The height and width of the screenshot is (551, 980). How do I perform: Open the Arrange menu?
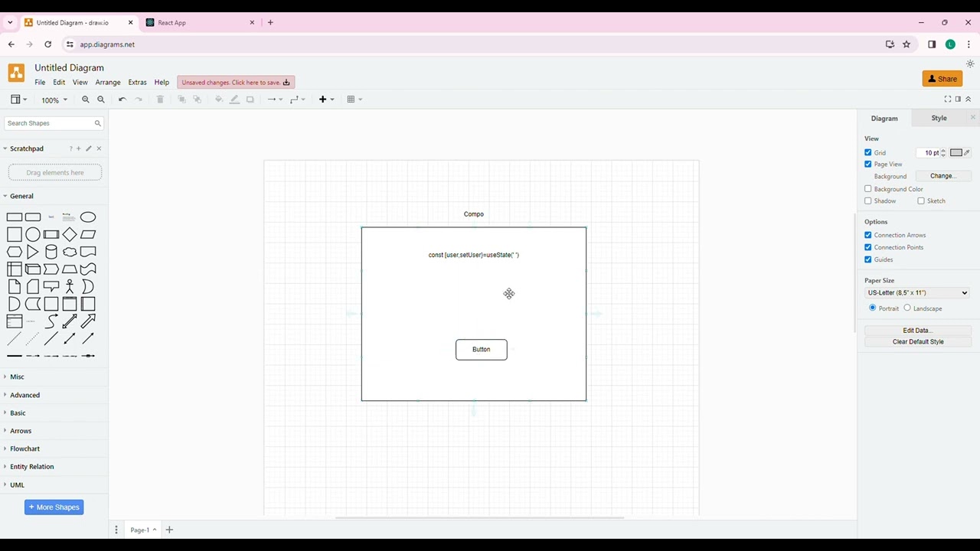tap(108, 83)
